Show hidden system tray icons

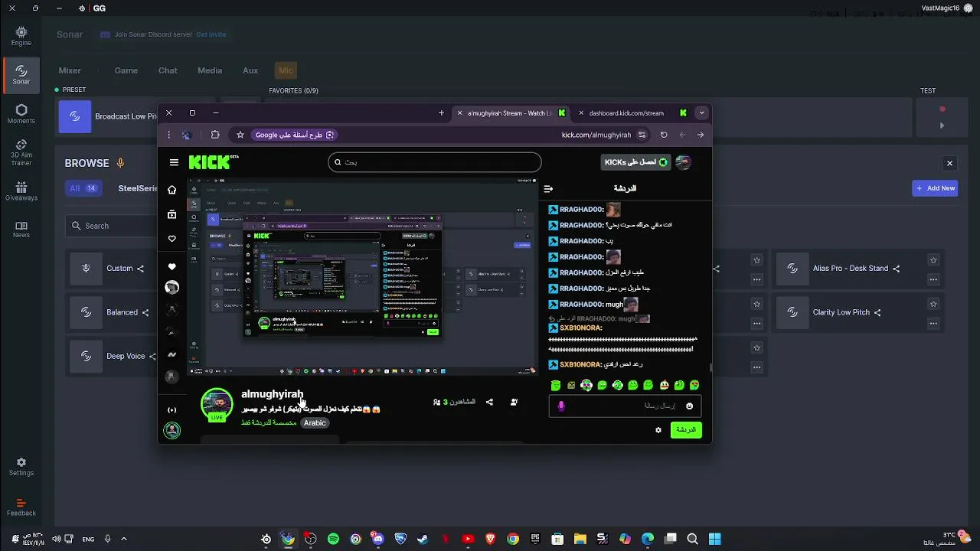pos(124,539)
